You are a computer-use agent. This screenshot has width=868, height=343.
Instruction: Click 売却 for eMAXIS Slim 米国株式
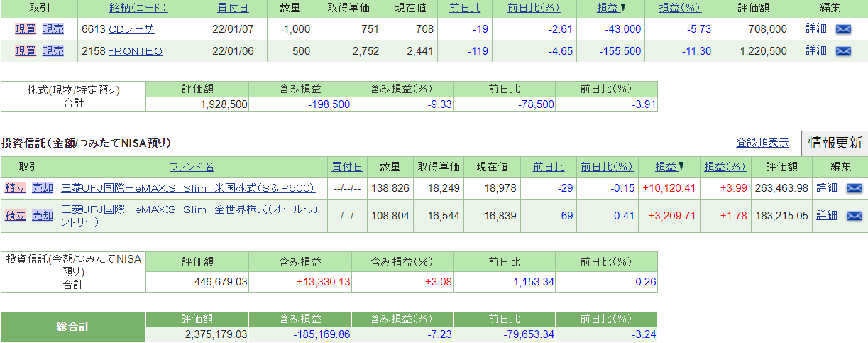[x=42, y=188]
